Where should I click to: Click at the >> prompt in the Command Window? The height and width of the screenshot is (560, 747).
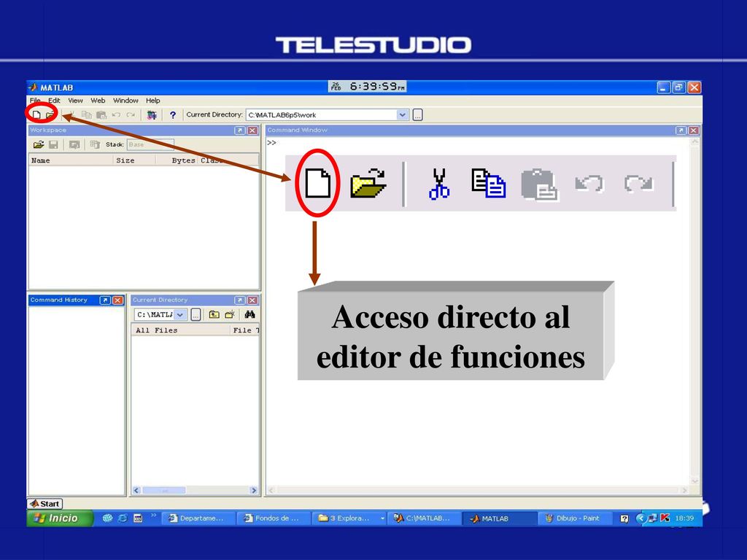[x=271, y=143]
